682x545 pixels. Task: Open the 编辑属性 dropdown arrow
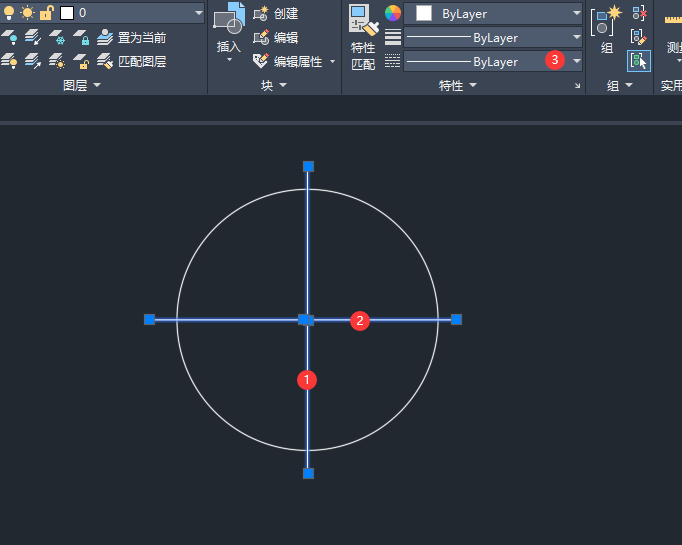332,62
